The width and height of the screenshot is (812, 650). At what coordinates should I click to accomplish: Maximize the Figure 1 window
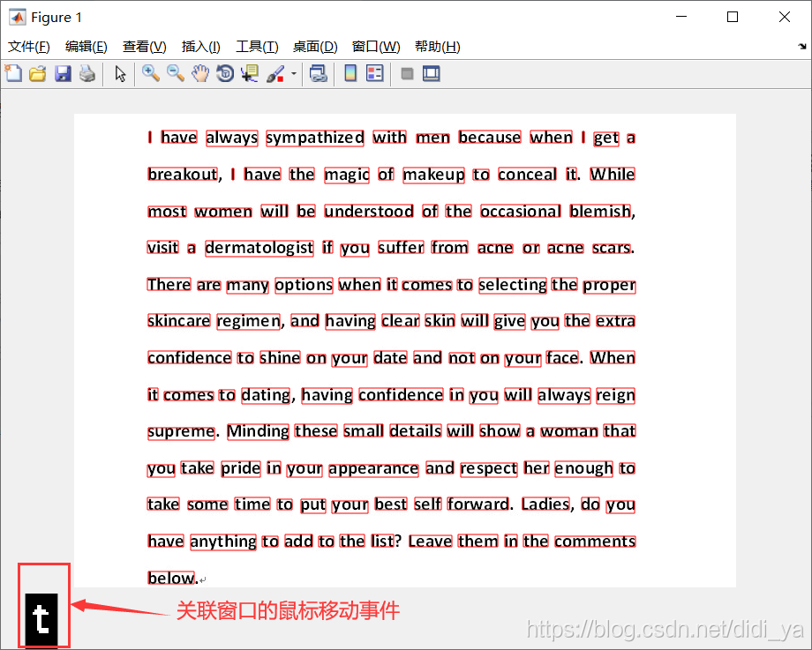coord(733,17)
